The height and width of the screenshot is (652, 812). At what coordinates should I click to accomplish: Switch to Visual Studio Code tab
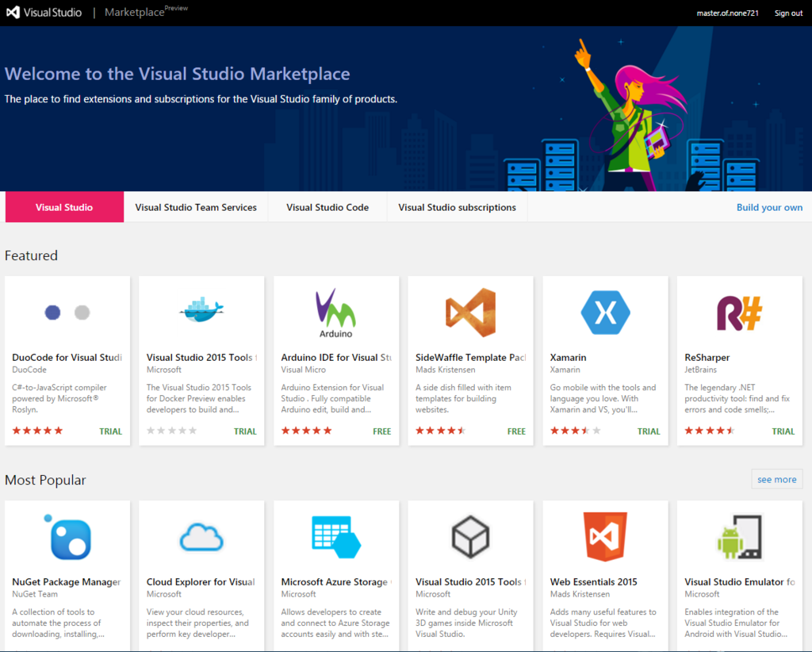pyautogui.click(x=327, y=207)
